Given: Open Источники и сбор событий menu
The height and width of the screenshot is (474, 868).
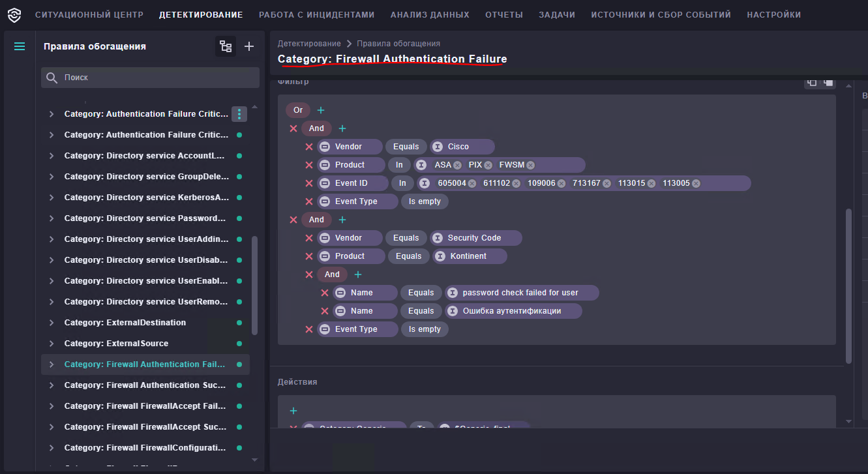Looking at the screenshot, I should click(x=661, y=15).
